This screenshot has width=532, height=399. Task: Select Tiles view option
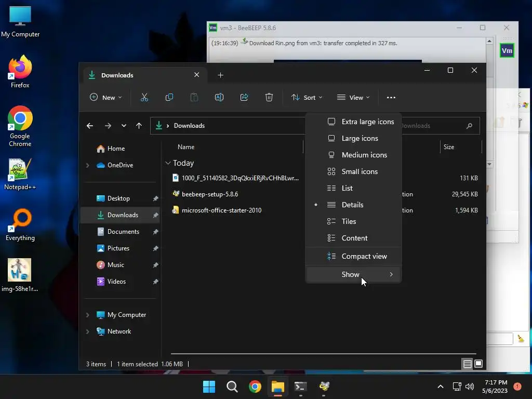[x=354, y=221]
